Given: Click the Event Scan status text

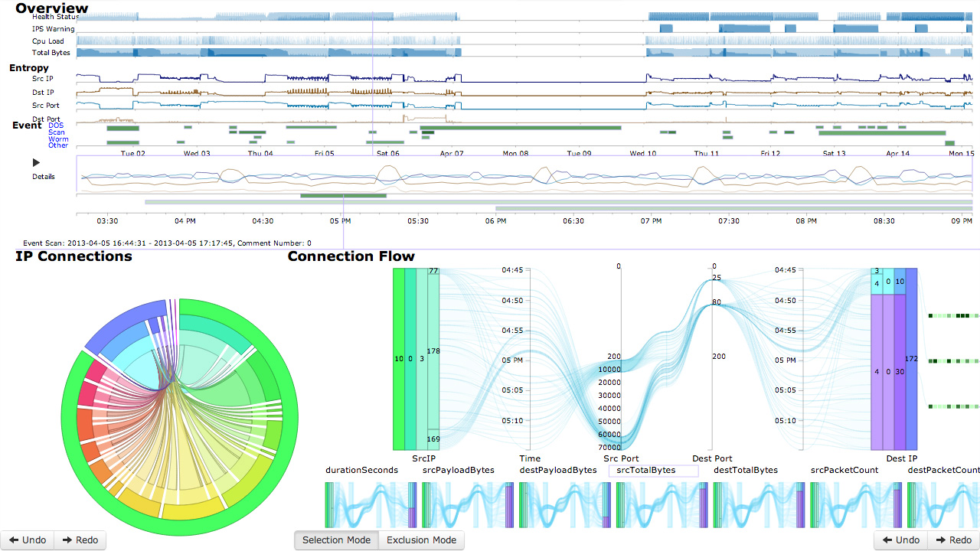Looking at the screenshot, I should pos(168,243).
